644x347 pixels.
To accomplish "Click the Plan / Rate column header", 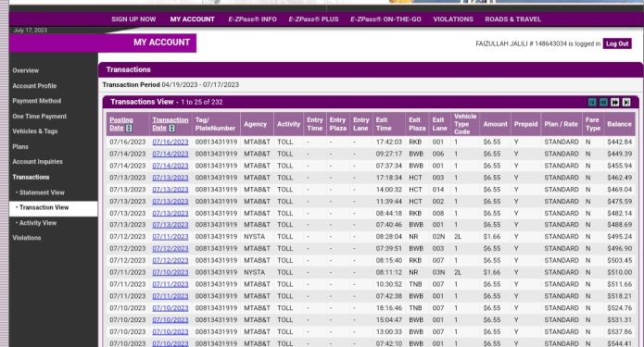I will (x=562, y=124).
